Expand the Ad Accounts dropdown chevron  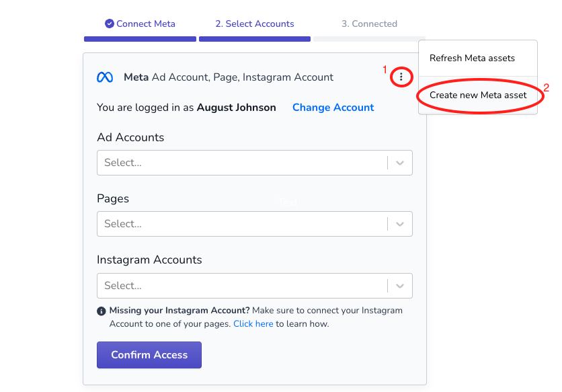click(400, 163)
